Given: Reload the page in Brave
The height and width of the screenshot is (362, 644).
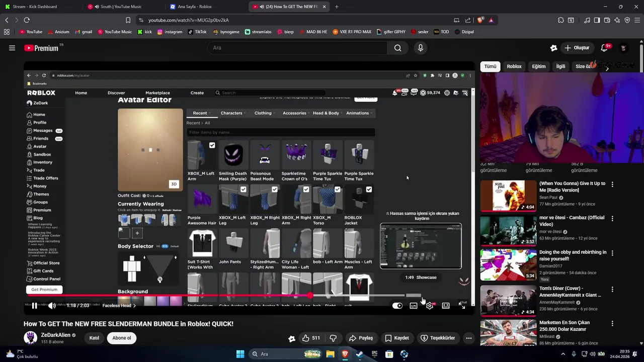Looking at the screenshot, I should pos(27,20).
